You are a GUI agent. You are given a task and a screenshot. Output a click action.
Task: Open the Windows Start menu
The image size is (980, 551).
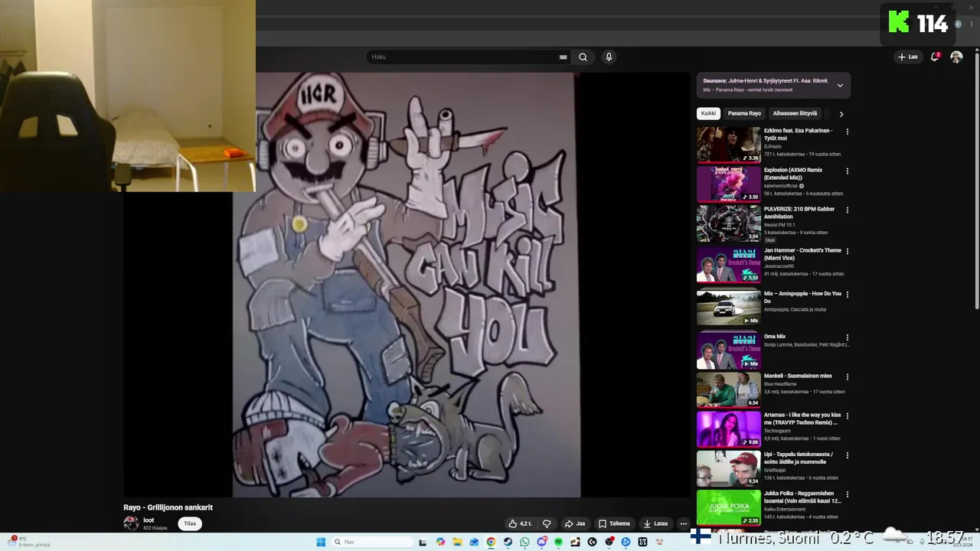[x=321, y=542]
